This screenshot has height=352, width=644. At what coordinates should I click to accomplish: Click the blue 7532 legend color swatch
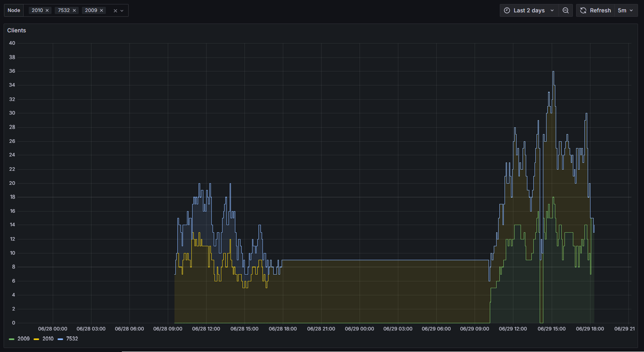click(x=60, y=339)
